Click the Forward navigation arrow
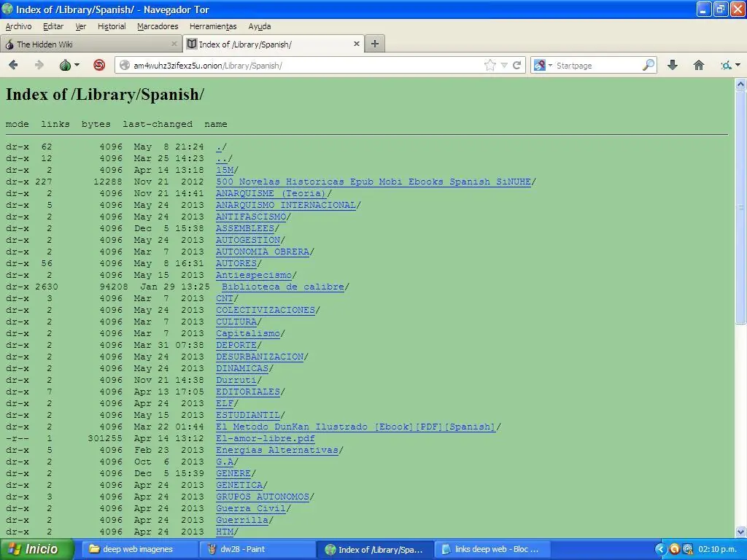This screenshot has height=560, width=747. tap(39, 65)
